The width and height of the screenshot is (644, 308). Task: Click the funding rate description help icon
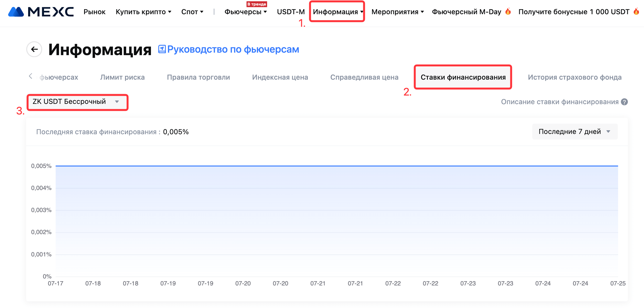click(625, 102)
